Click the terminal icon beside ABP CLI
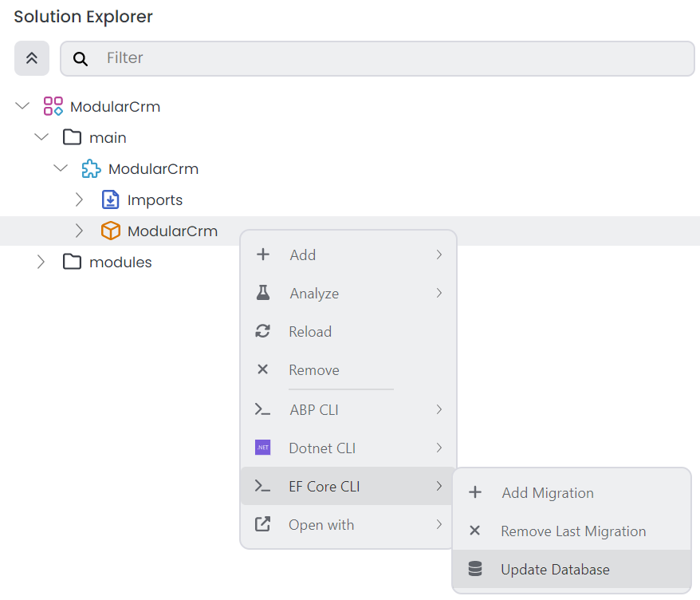This screenshot has width=700, height=600. [262, 409]
